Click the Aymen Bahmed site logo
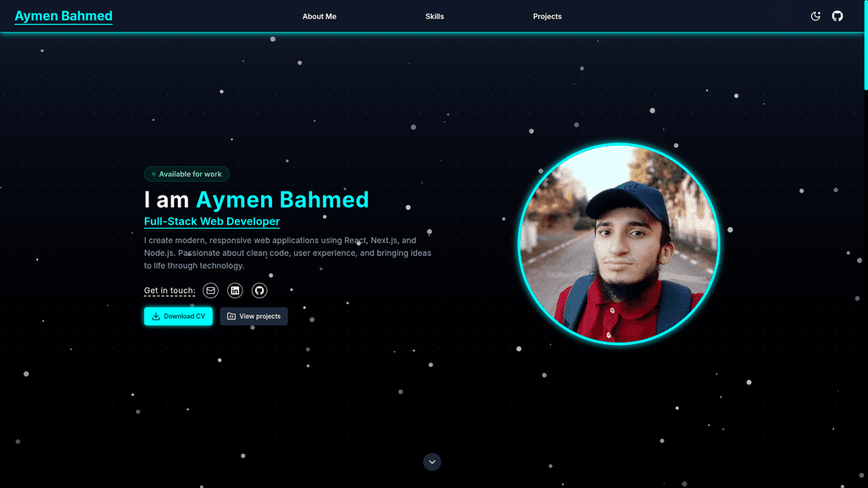The width and height of the screenshot is (868, 488). (x=63, y=16)
